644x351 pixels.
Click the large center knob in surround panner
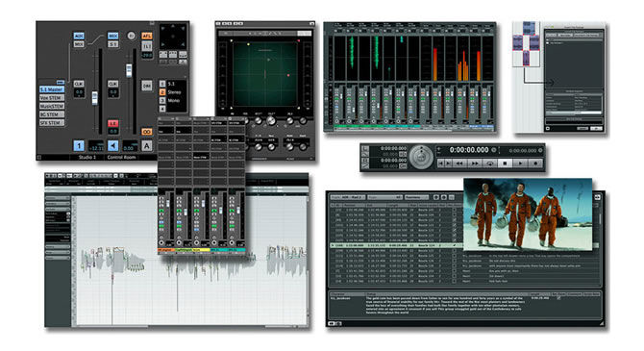pyautogui.click(x=271, y=121)
